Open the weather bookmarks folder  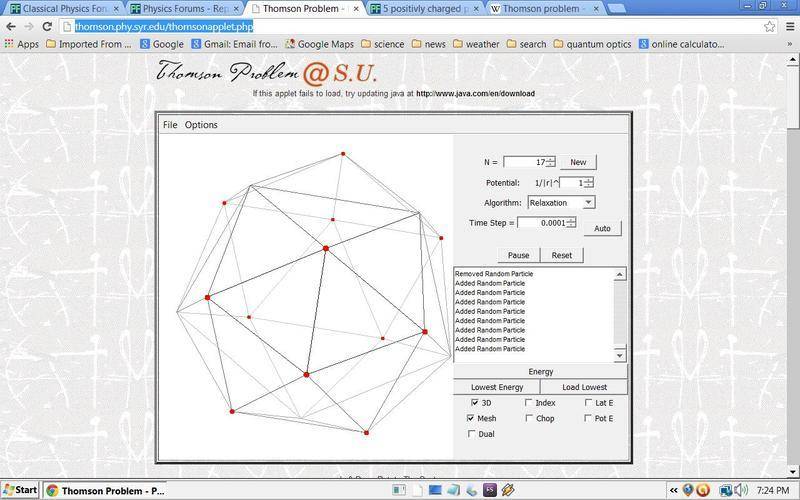475,44
